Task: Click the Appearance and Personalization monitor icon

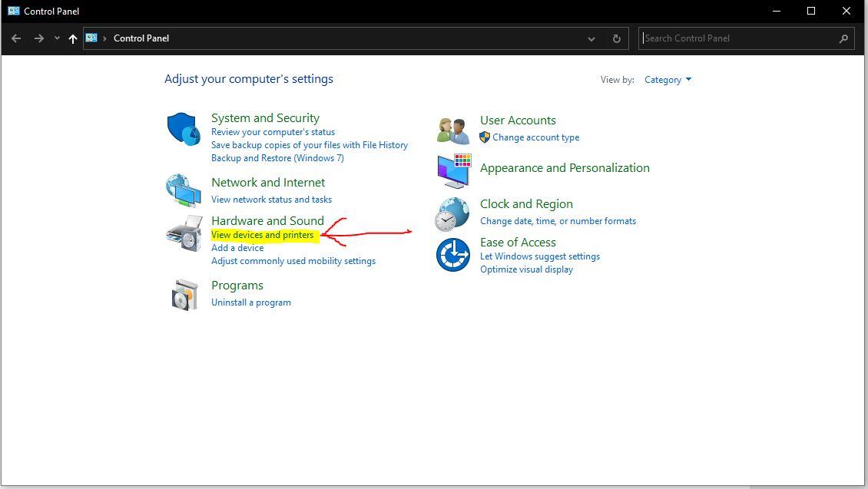Action: click(454, 171)
